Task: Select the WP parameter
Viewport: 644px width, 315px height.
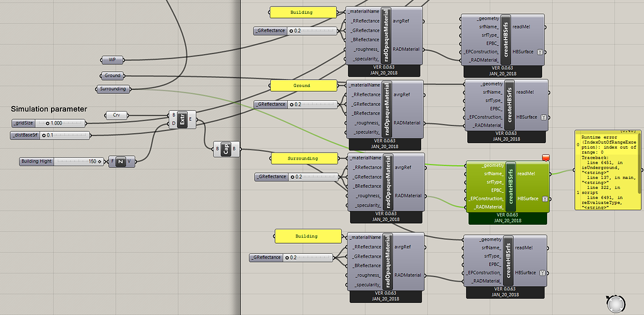Action: (112, 60)
